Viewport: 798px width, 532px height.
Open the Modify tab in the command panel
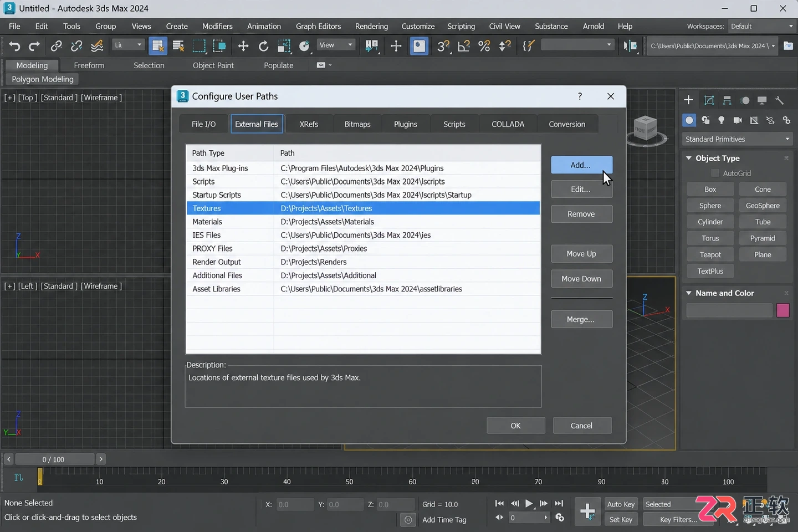point(709,100)
